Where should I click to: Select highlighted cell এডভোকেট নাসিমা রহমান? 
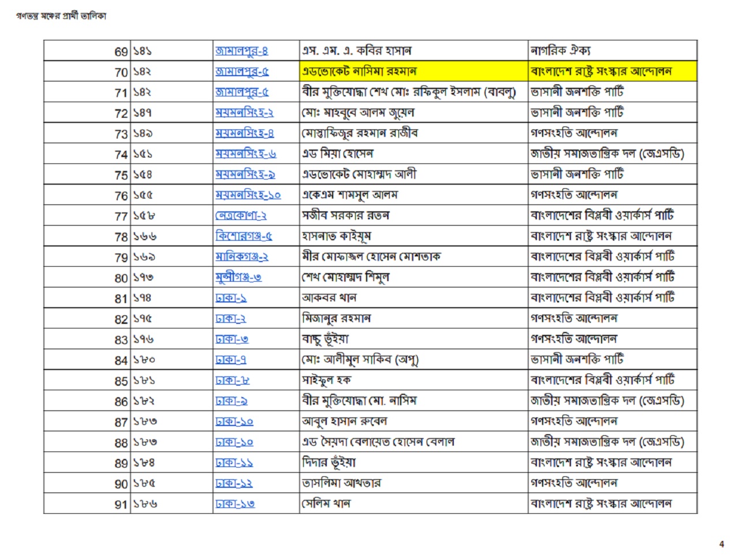click(x=359, y=72)
